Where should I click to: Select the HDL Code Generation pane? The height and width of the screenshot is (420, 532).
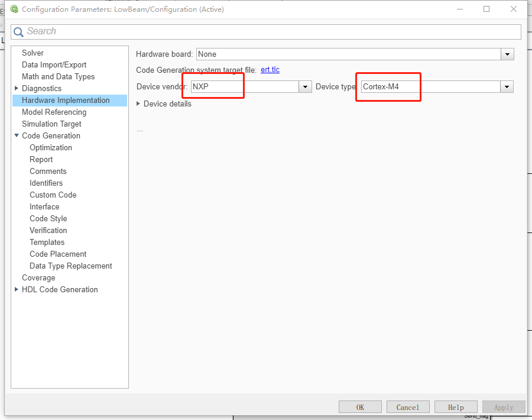[x=60, y=290]
